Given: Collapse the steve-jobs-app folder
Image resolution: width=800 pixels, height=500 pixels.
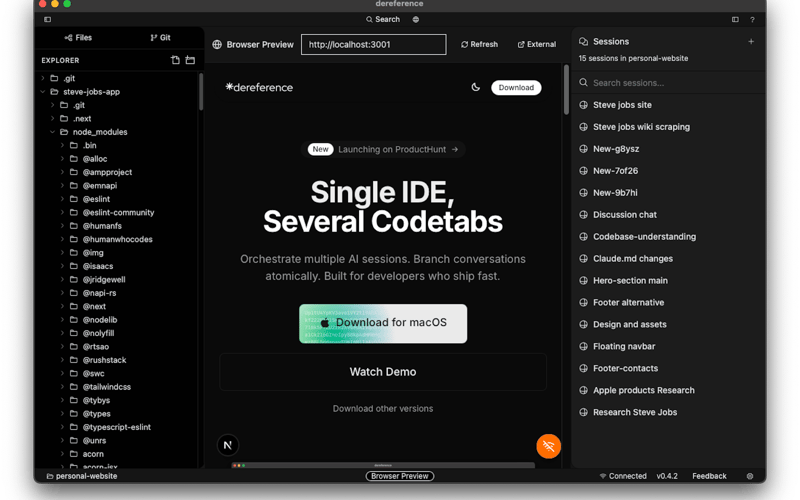Looking at the screenshot, I should pos(43,92).
